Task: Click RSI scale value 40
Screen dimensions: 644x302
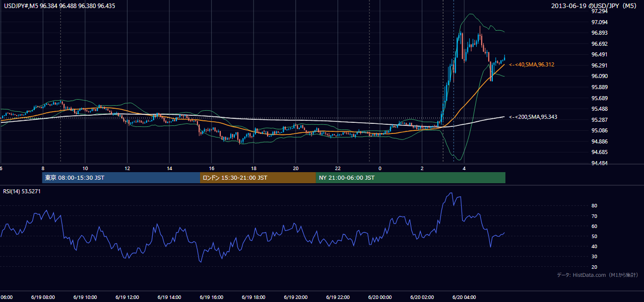Action: click(594, 246)
